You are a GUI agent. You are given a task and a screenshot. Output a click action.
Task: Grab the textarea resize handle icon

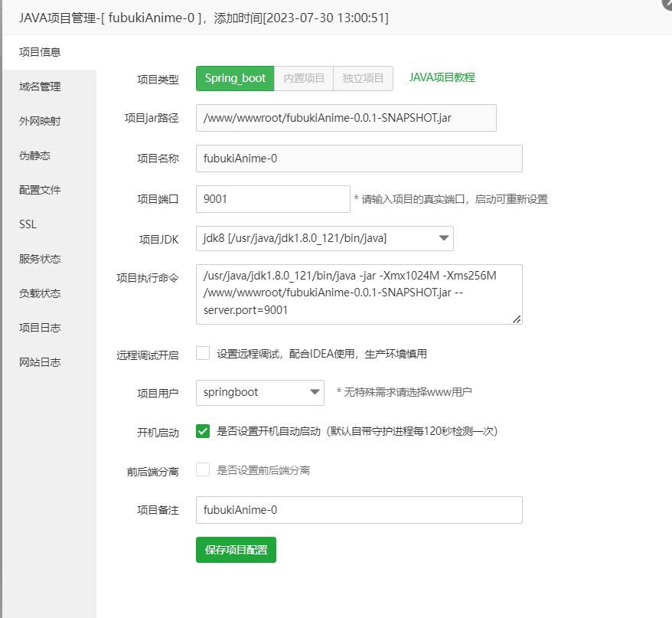(x=517, y=319)
